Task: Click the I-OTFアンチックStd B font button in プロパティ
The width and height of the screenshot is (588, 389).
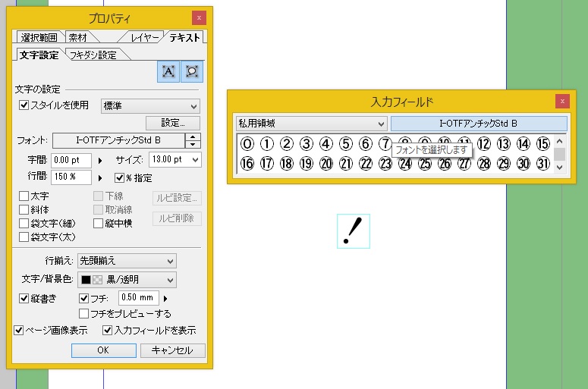Action: [x=118, y=140]
